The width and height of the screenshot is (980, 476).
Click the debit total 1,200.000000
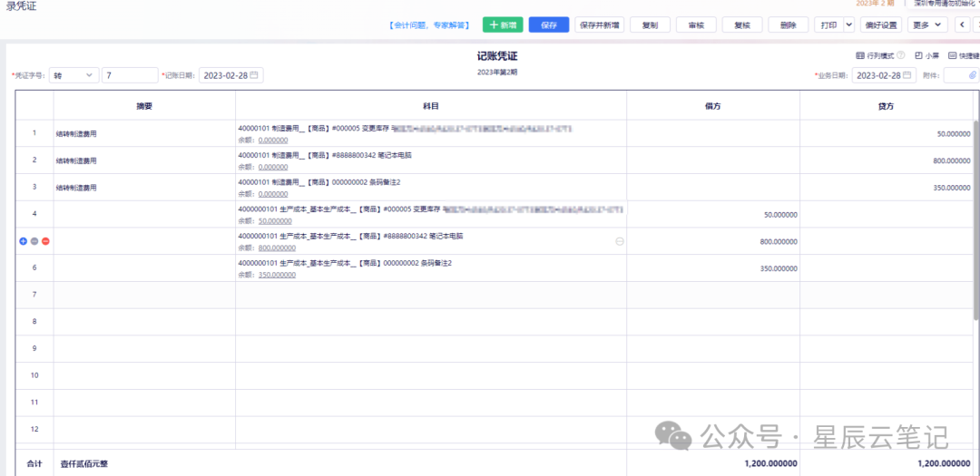(x=769, y=463)
